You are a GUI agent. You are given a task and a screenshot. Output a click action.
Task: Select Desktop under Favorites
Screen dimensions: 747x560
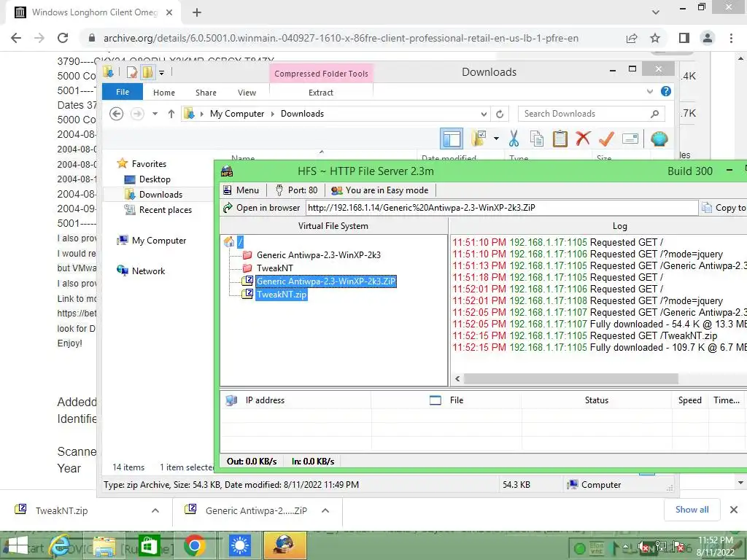(155, 179)
